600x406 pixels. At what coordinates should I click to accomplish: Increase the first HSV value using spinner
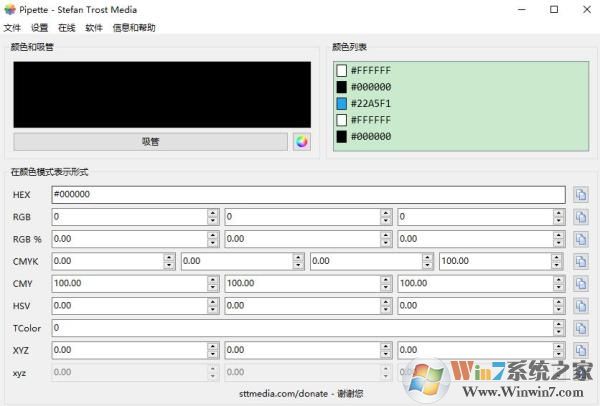[213, 302]
